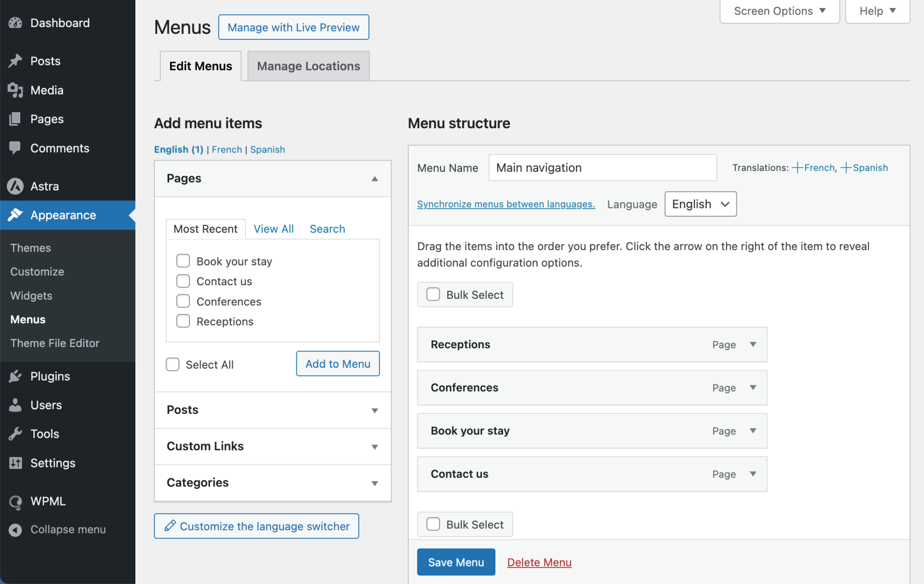924x584 pixels.
Task: Enable the top Bulk Select checkbox
Action: (x=433, y=294)
